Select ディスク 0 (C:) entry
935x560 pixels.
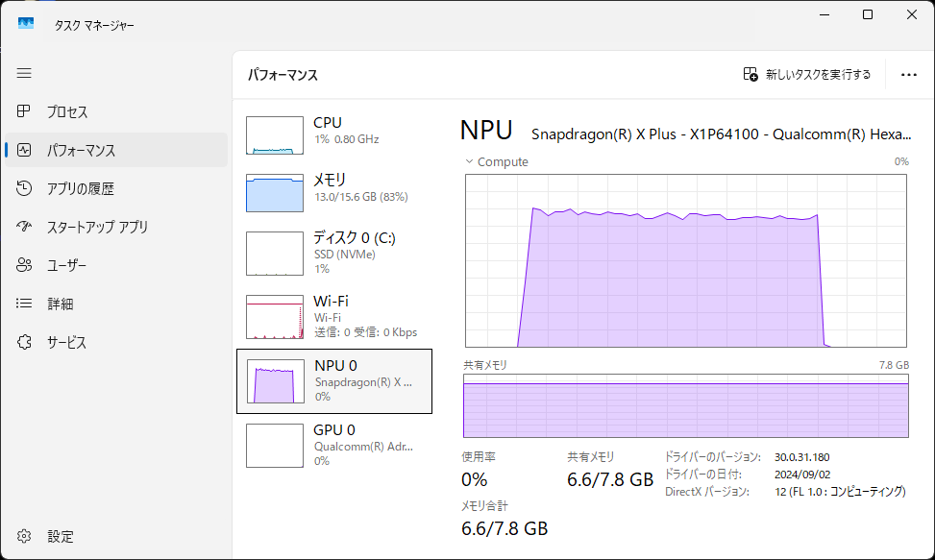tap(275, 254)
